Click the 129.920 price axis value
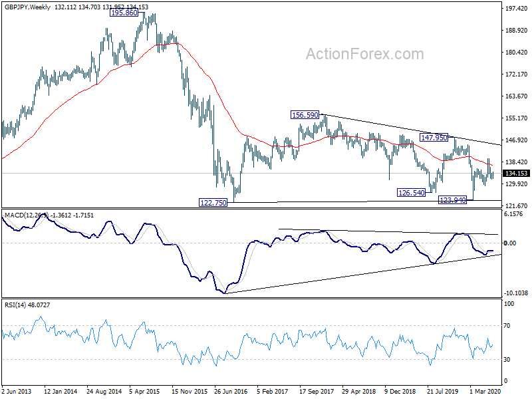The height and width of the screenshot is (399, 532). point(516,184)
